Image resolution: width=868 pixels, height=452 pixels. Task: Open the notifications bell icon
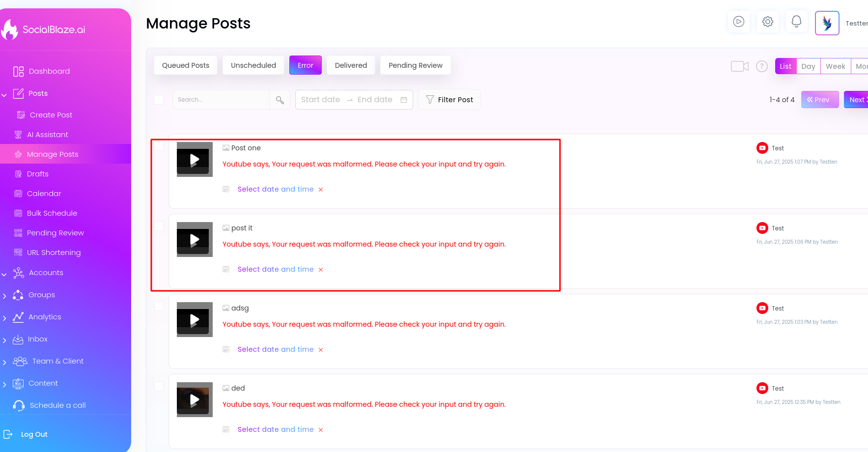tap(797, 22)
